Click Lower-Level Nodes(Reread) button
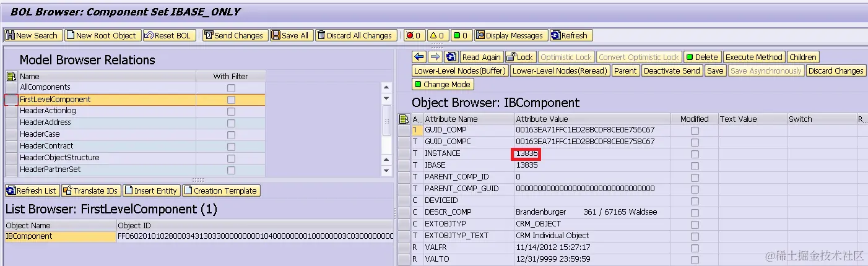The height and width of the screenshot is (266, 868). point(560,71)
